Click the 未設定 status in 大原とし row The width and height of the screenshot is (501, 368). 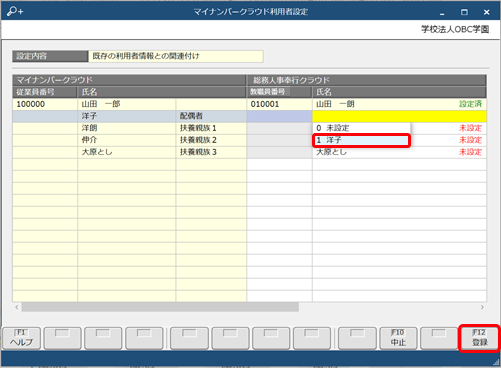pyautogui.click(x=470, y=152)
